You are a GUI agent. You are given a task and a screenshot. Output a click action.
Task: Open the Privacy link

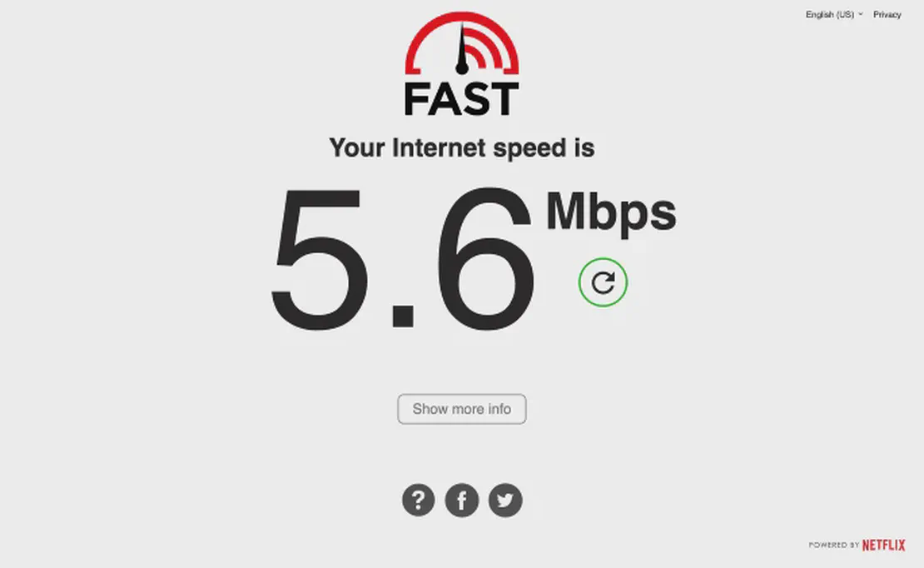pyautogui.click(x=887, y=14)
